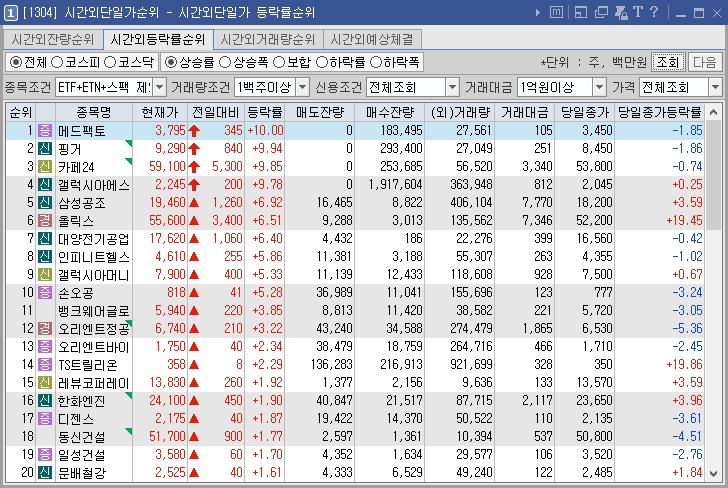This screenshot has width=728, height=488.
Task: Click the 신 badge for 레뷰코퍼레이
Action: [x=45, y=383]
